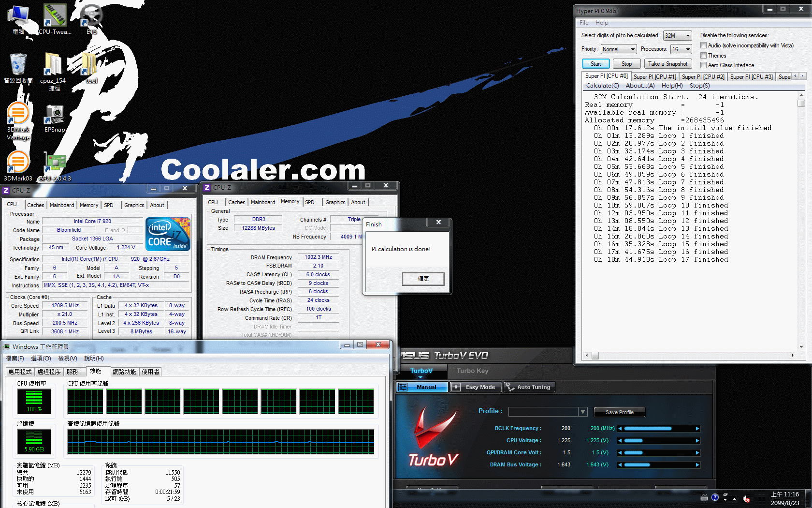Image resolution: width=812 pixels, height=508 pixels.
Task: Open the 檔案(F) menu in Task Manager
Action: coord(15,359)
